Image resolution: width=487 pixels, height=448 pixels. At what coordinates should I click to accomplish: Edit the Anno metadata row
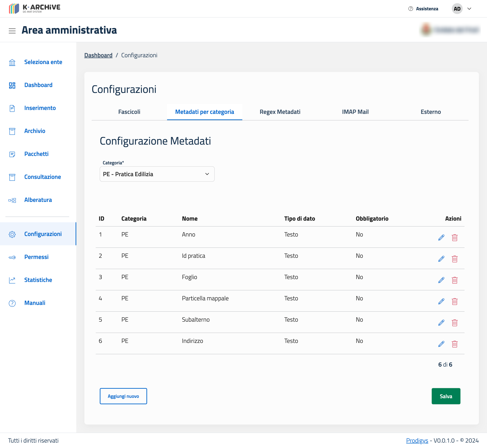pyautogui.click(x=441, y=238)
